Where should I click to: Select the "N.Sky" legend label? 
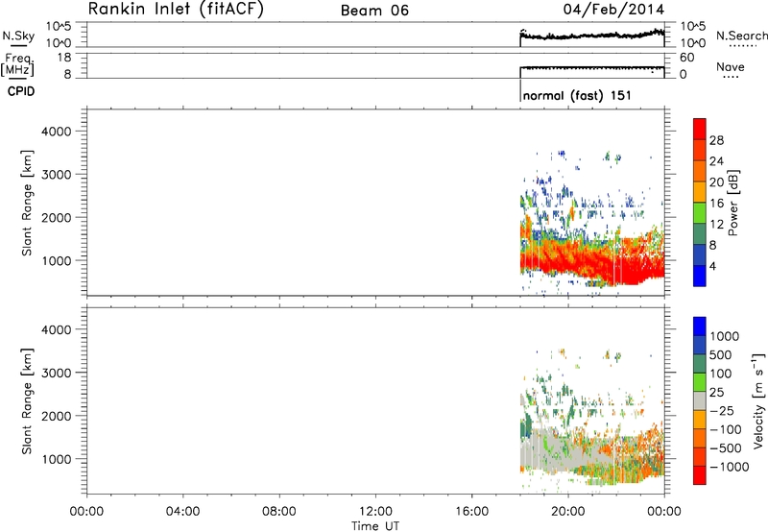point(18,36)
